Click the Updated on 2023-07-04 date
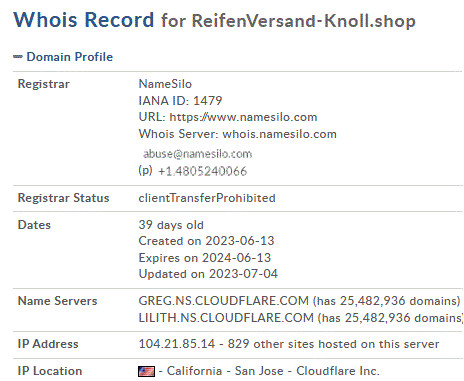 pyautogui.click(x=208, y=274)
